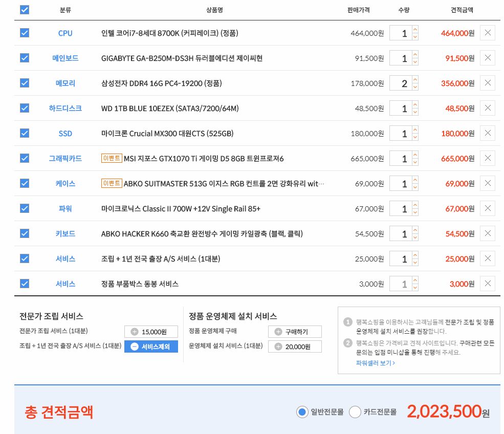This screenshot has width=504, height=434.
Task: Open the 하드디스크 category link
Action: tap(65, 108)
